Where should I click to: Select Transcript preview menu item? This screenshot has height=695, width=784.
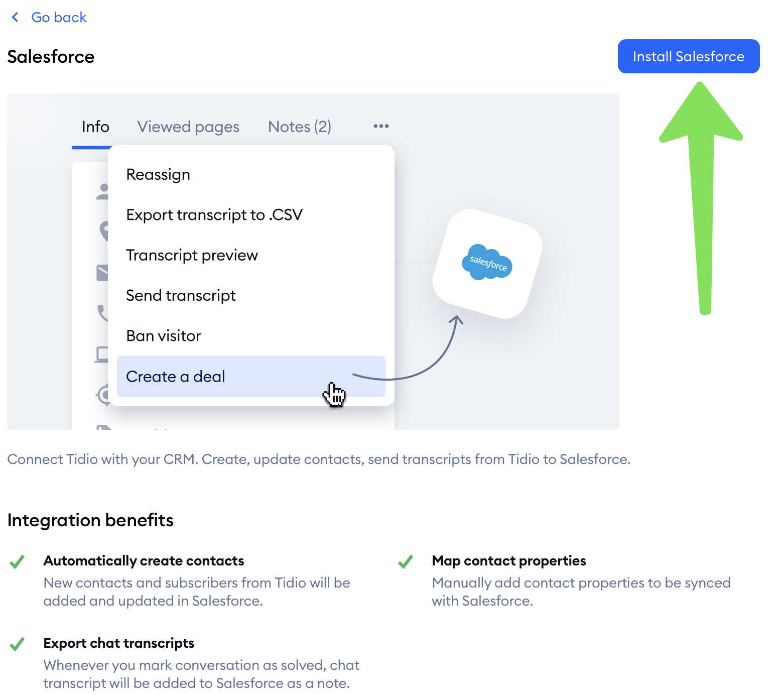[192, 255]
